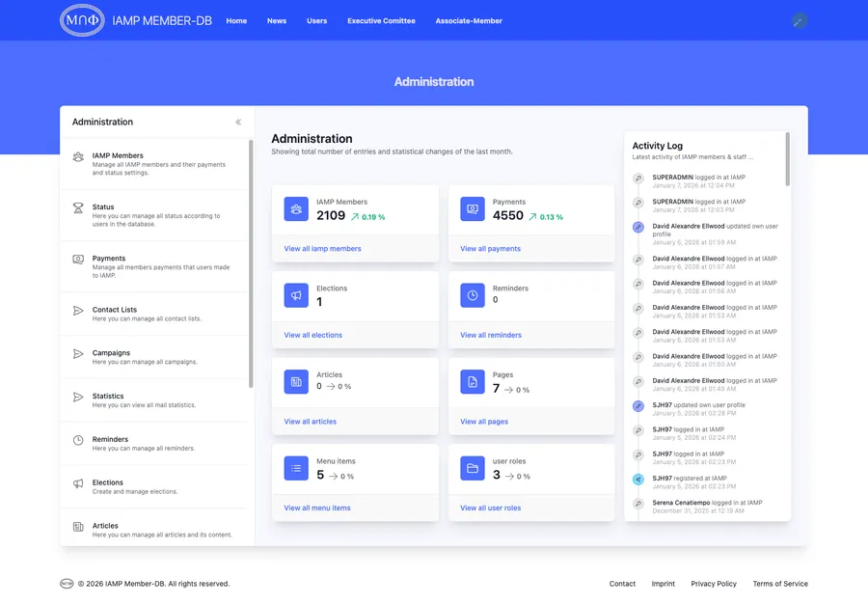This screenshot has height=605, width=868.
Task: Click the IAMP logo in header
Action: tap(82, 20)
